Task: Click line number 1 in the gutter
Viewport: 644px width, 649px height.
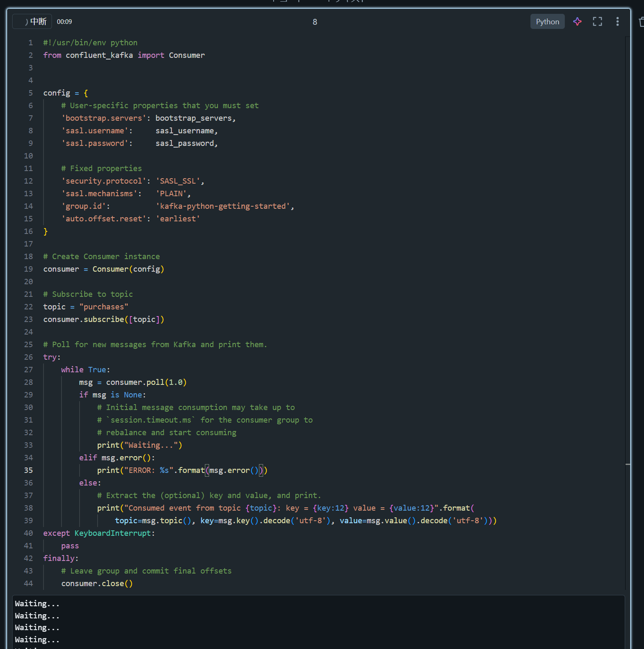Action: click(31, 43)
